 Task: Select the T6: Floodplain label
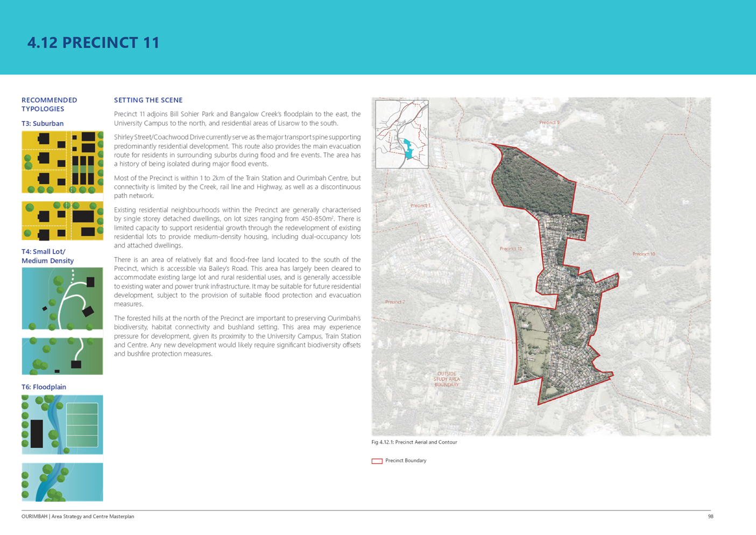[x=44, y=387]
